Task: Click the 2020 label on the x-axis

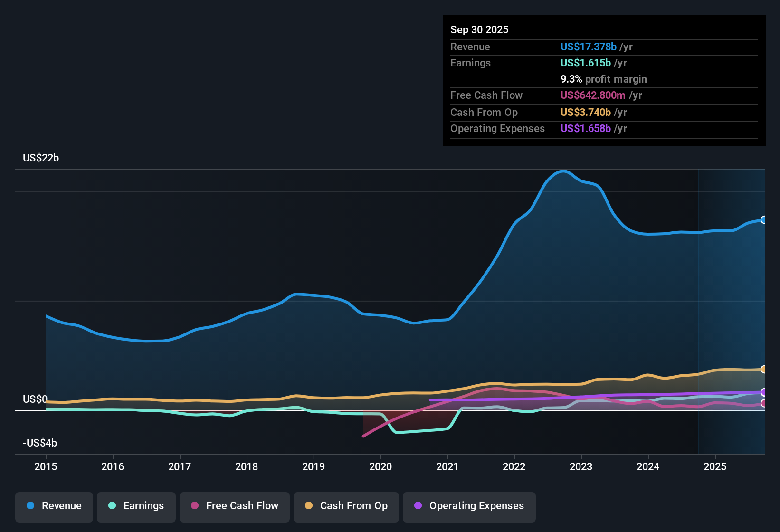Action: point(380,467)
